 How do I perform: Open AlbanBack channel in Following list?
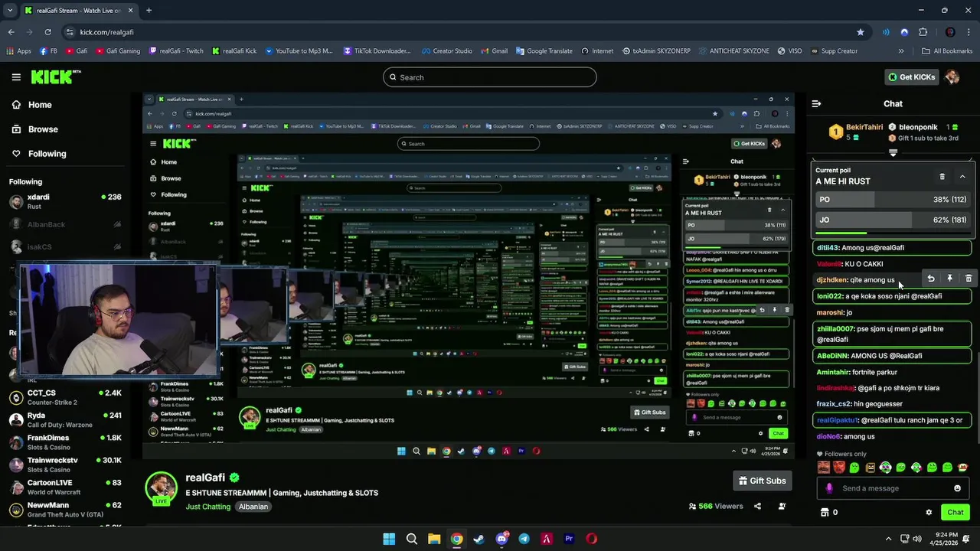coord(65,224)
